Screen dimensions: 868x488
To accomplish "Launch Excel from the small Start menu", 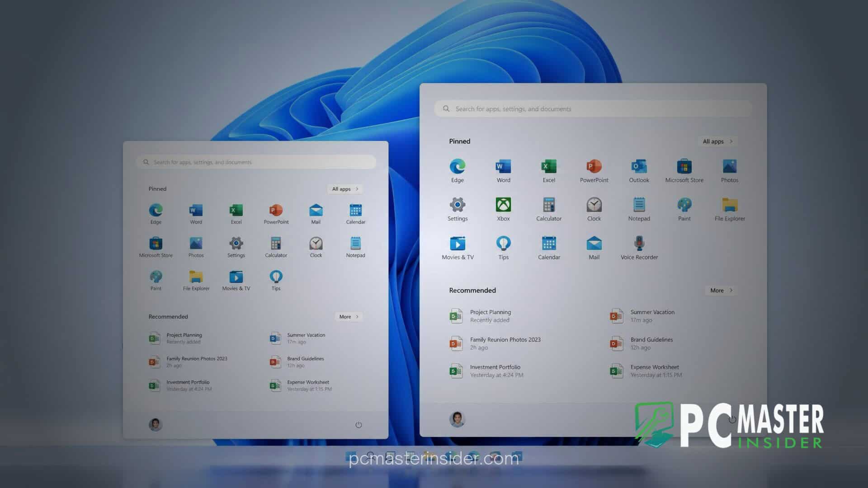I will click(x=236, y=214).
